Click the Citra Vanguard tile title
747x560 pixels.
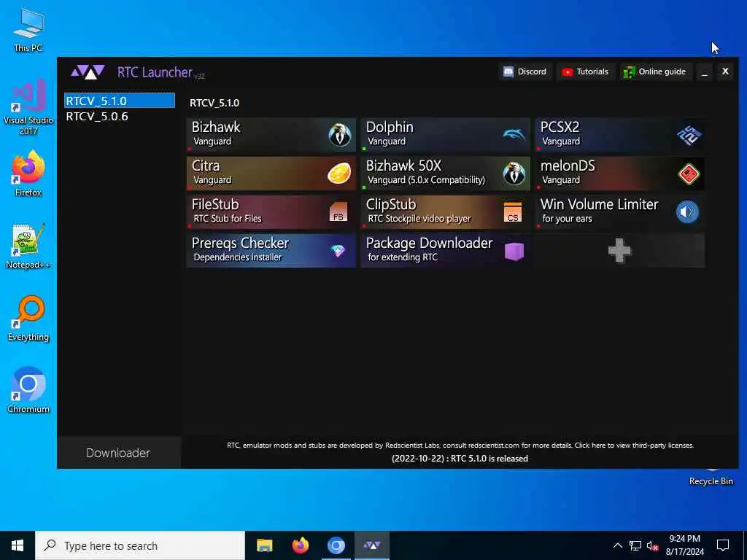206,166
